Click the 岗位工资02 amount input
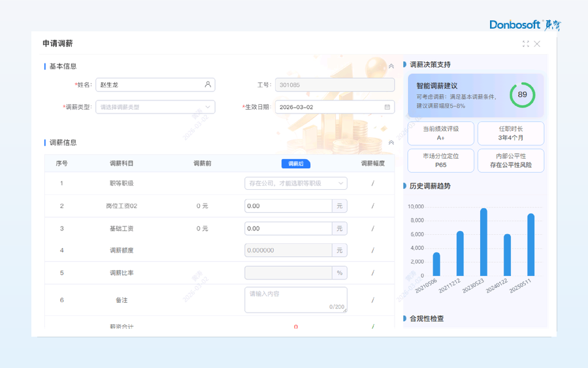This screenshot has height=368, width=588. 288,206
